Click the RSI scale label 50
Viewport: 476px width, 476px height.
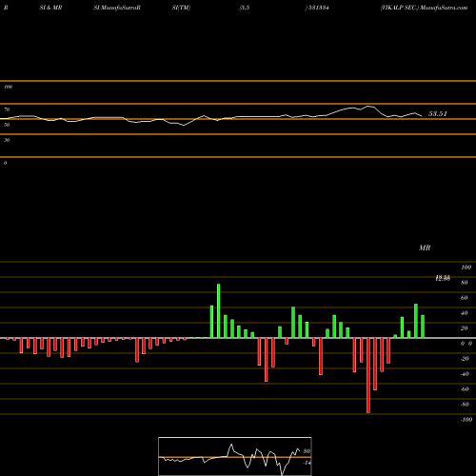coord(7,125)
